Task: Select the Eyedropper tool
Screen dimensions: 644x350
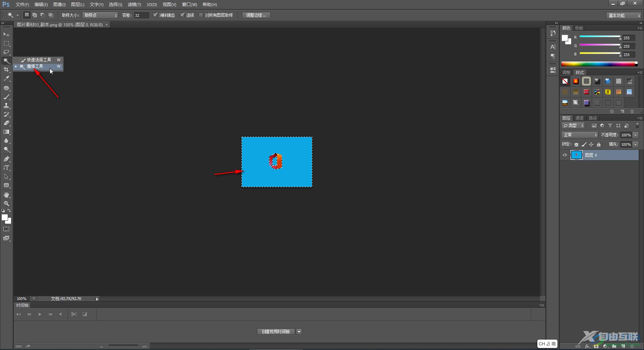Action: tap(6, 79)
